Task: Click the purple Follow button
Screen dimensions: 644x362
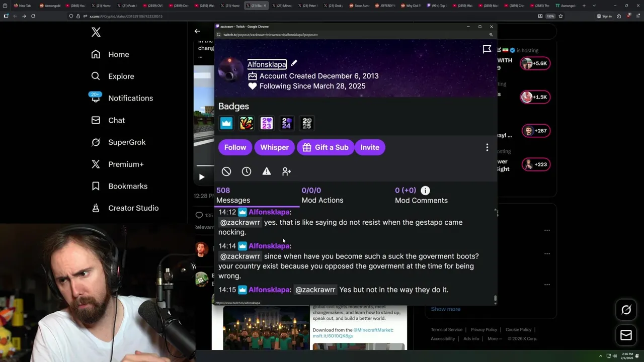Action: (235, 147)
